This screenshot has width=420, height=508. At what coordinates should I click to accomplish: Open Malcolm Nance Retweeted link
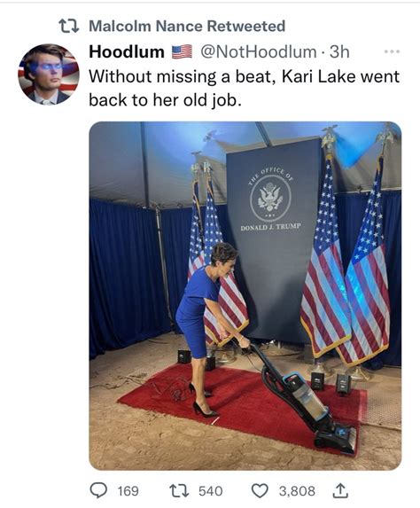click(187, 27)
